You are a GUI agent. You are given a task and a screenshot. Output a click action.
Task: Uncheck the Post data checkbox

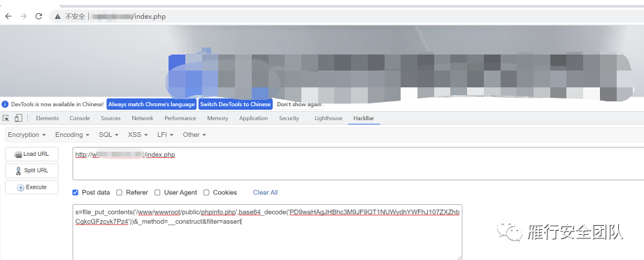coord(75,192)
